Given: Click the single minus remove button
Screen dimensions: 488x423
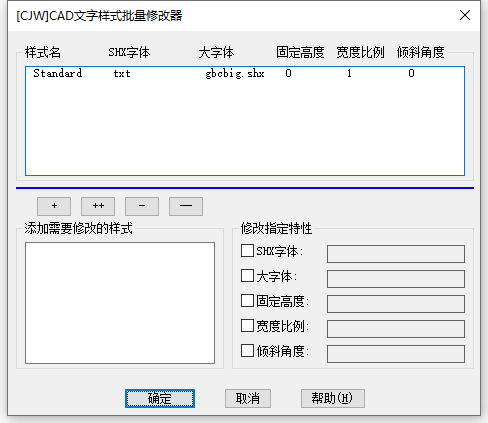Looking at the screenshot, I should [x=142, y=206].
